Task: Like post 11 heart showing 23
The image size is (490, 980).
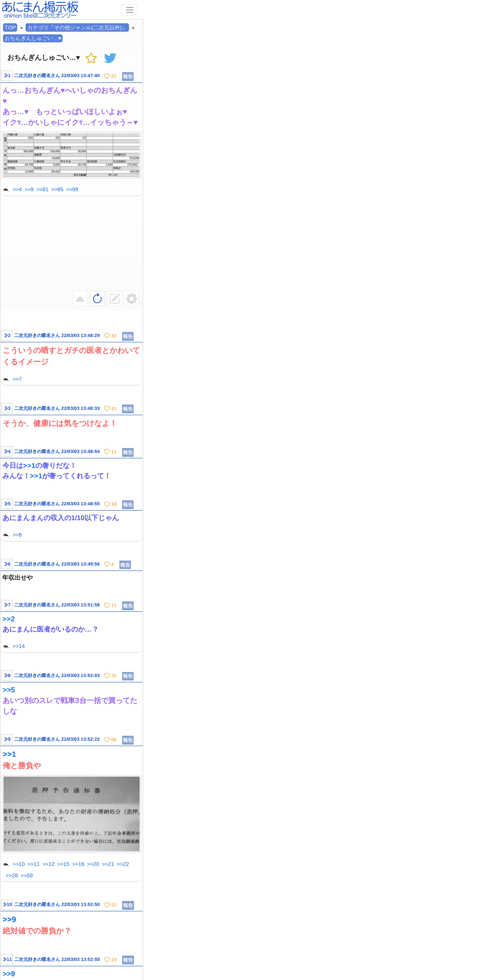Action: (x=107, y=960)
